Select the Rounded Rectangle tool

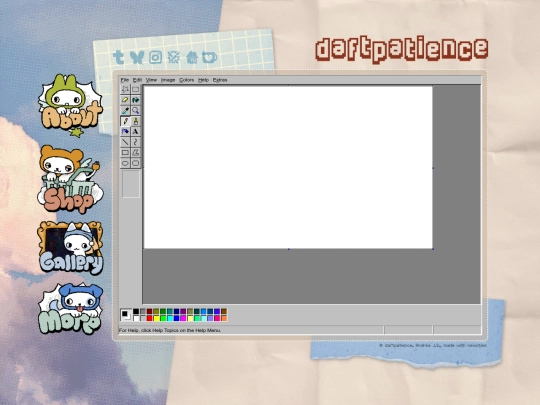pyautogui.click(x=135, y=163)
